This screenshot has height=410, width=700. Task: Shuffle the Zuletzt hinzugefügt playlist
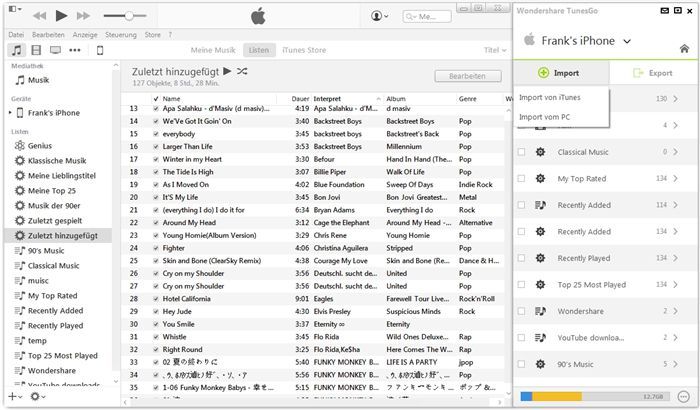coord(242,71)
